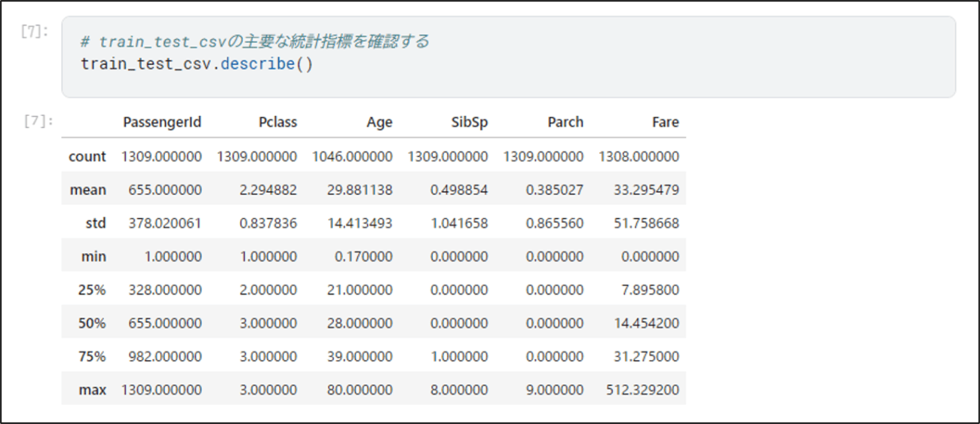This screenshot has height=424, width=980.
Task: Click max SibSp value 8.000000
Action: pyautogui.click(x=459, y=389)
